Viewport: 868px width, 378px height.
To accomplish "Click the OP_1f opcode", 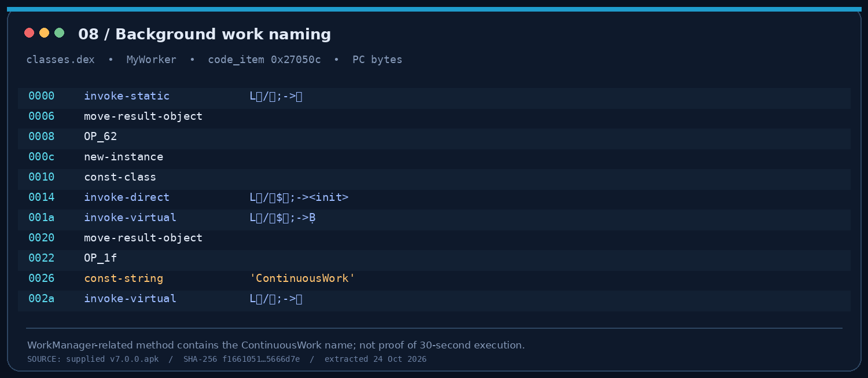I will [101, 258].
